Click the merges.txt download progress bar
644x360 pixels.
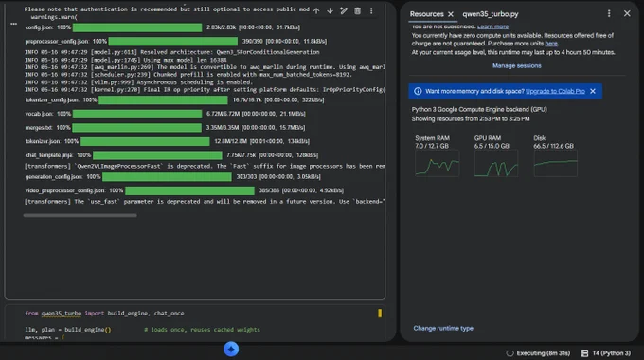136,128
